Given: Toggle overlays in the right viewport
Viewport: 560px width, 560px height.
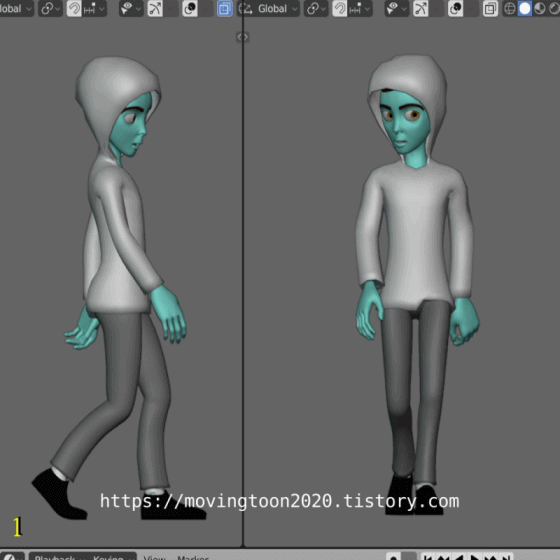Looking at the screenshot, I should click(x=455, y=9).
